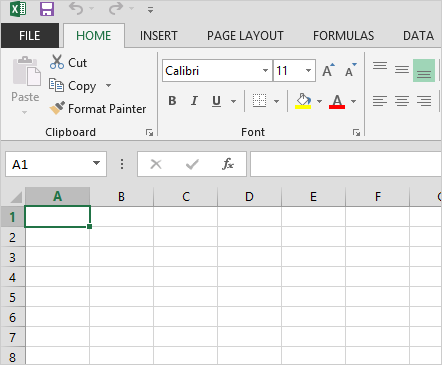The width and height of the screenshot is (442, 365).
Task: Confirm entry with the checkmark
Action: 192,164
